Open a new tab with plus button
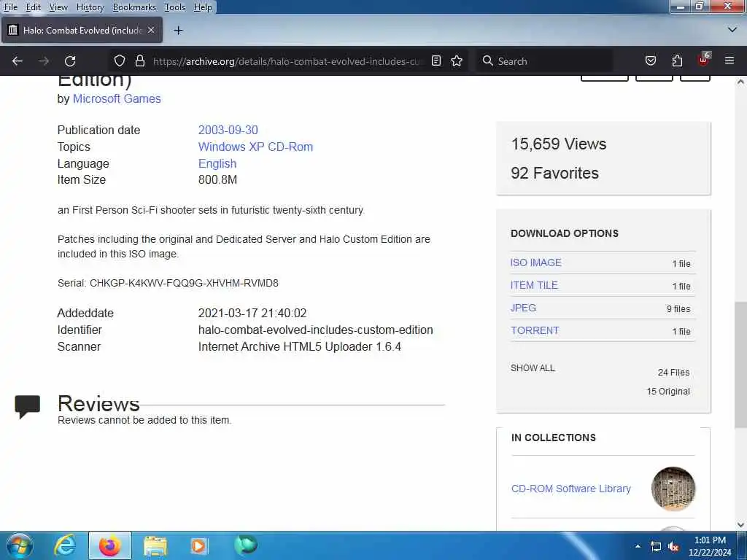The width and height of the screenshot is (747, 560). [x=178, y=31]
